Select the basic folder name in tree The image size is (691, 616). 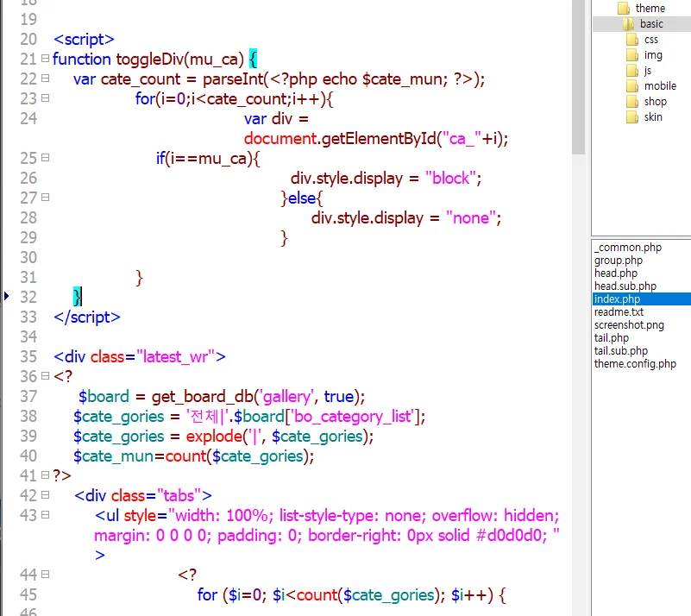coord(651,24)
